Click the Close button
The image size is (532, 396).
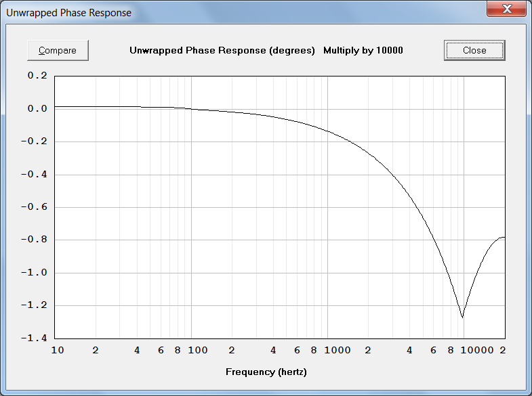[x=474, y=51]
